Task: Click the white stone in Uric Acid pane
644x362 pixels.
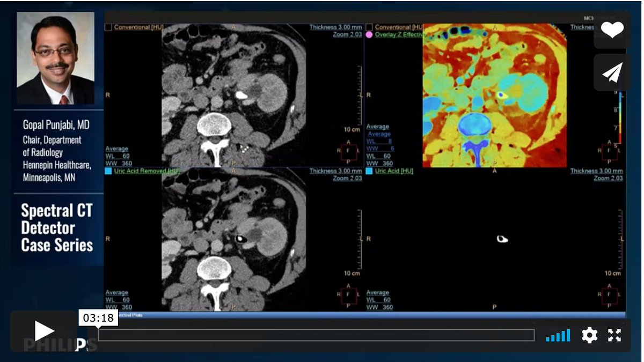Action: (x=502, y=239)
